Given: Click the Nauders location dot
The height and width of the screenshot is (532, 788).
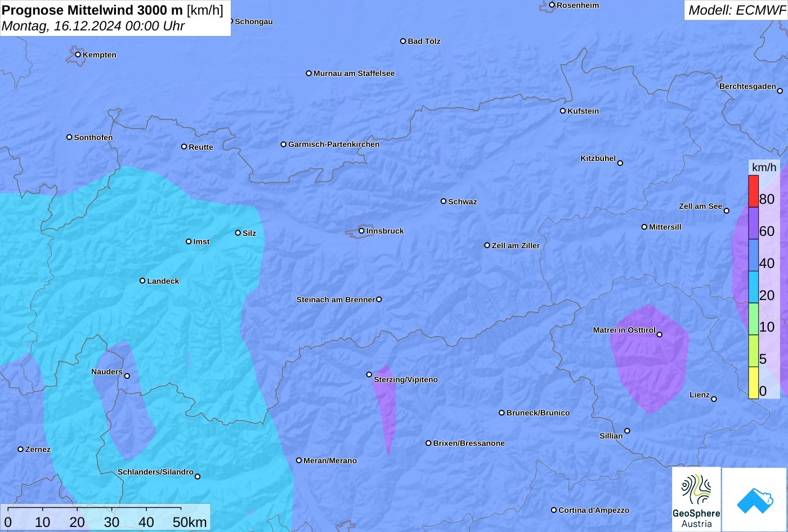Looking at the screenshot, I should [x=127, y=376].
